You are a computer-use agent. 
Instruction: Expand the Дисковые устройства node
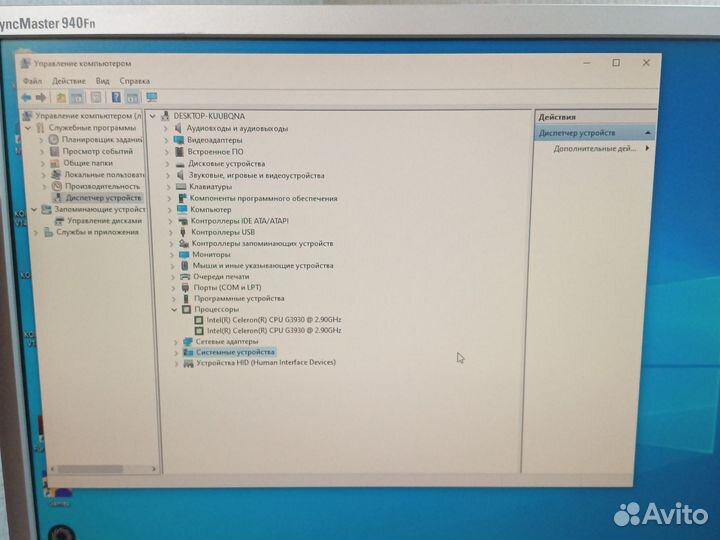pyautogui.click(x=167, y=164)
